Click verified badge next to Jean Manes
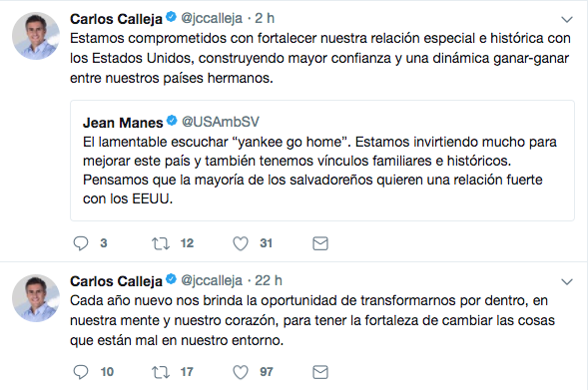The height and width of the screenshot is (390, 588). coord(172,121)
